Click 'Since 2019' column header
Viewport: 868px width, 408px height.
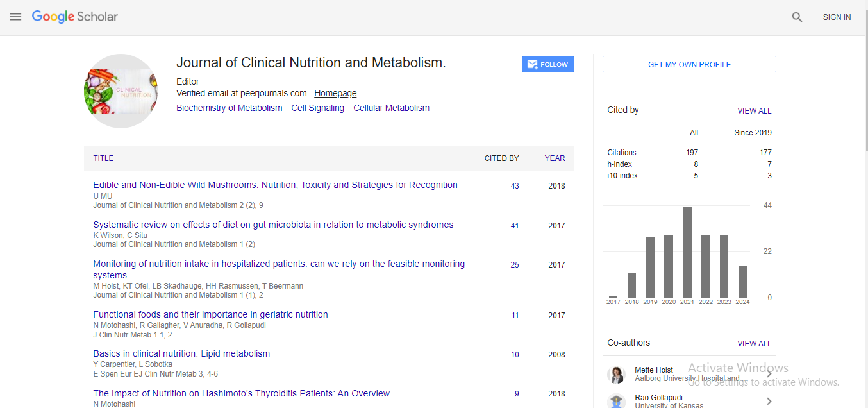pyautogui.click(x=753, y=133)
